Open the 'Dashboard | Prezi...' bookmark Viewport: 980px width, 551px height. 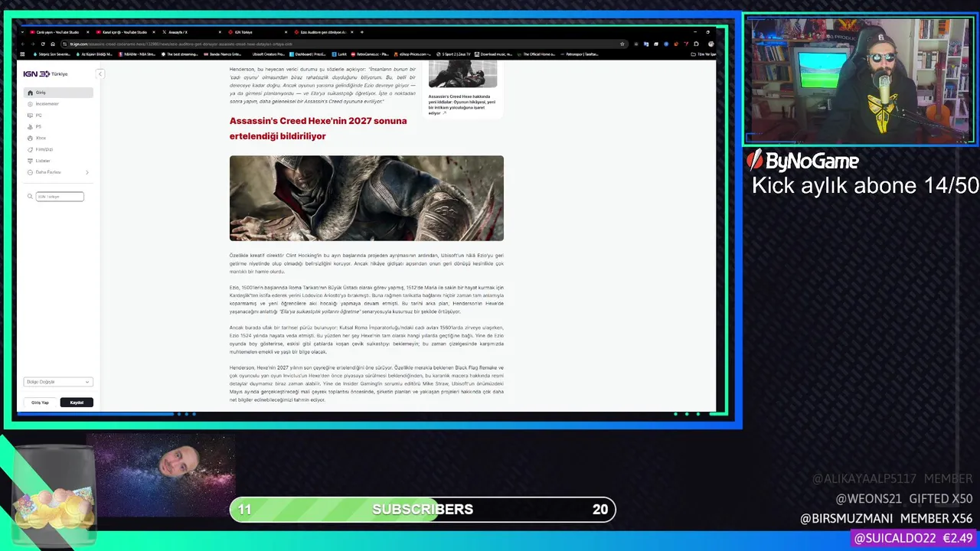click(308, 54)
